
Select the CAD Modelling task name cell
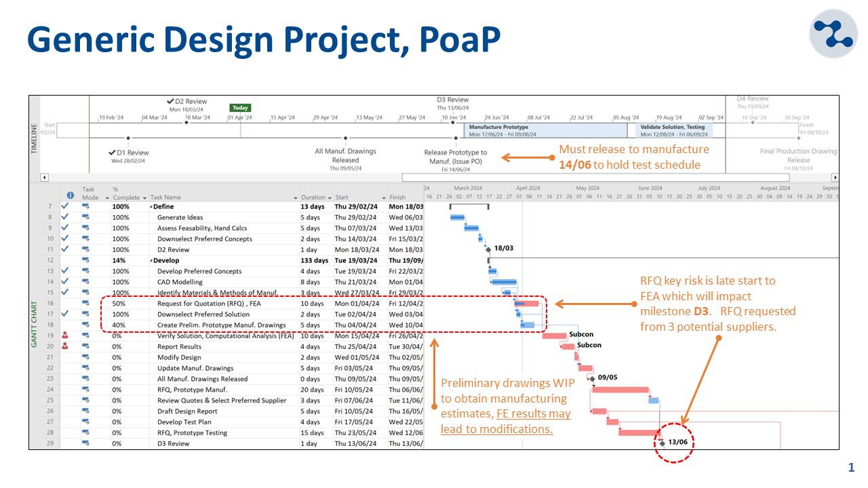pos(180,282)
